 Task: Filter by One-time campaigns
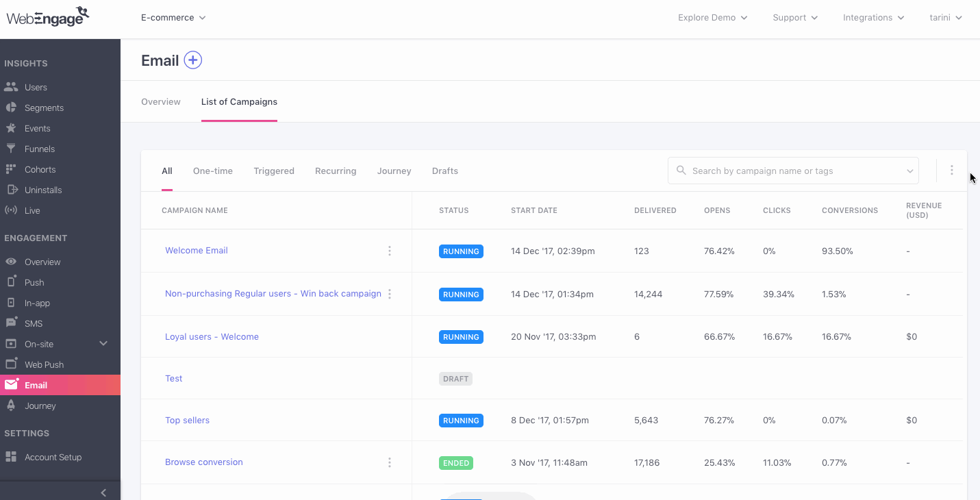coord(213,171)
